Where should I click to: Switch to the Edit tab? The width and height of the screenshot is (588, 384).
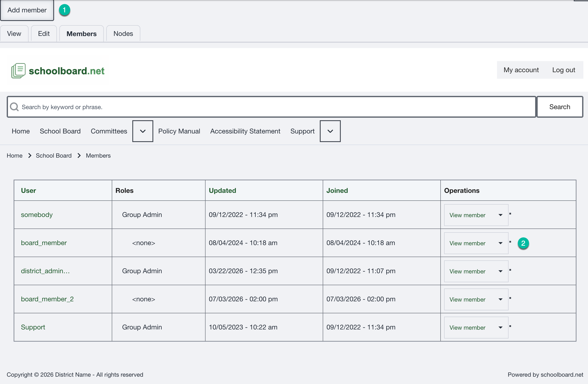(44, 34)
